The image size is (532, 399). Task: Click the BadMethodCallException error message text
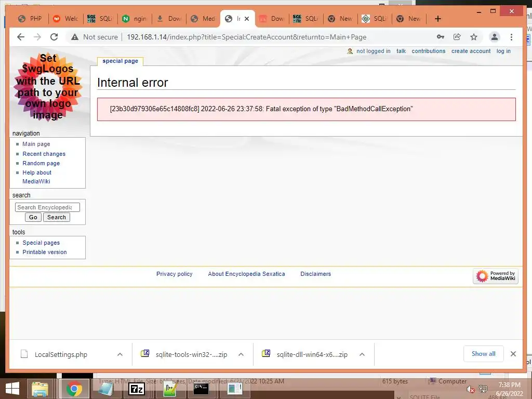pyautogui.click(x=261, y=109)
